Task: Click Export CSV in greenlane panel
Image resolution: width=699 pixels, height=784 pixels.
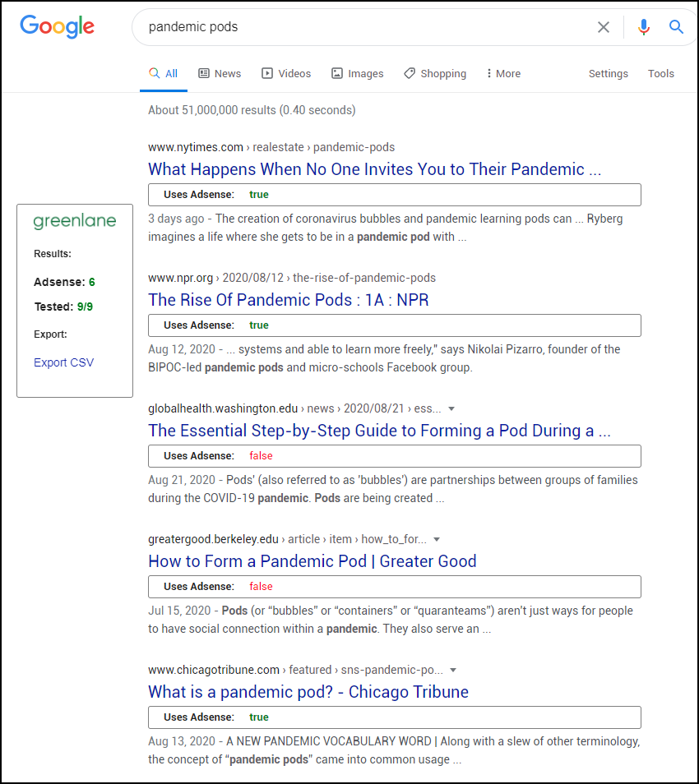Action: [63, 362]
